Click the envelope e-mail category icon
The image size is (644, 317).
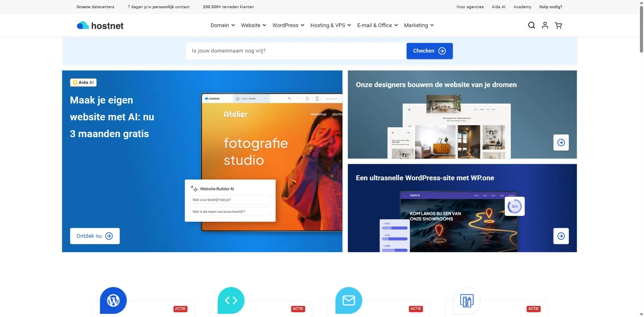coord(349,301)
